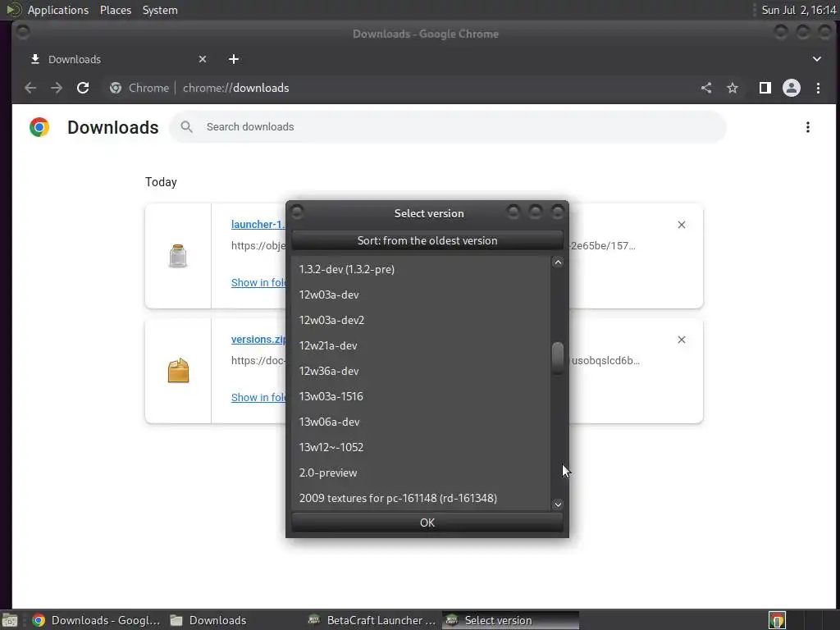
Task: Confirm version with OK button
Action: pyautogui.click(x=427, y=523)
